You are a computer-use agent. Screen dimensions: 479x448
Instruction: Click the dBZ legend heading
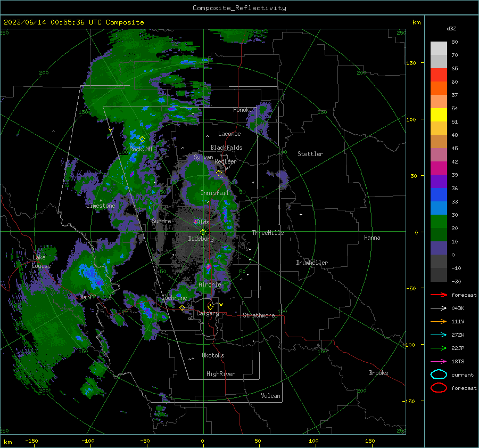tap(451, 28)
